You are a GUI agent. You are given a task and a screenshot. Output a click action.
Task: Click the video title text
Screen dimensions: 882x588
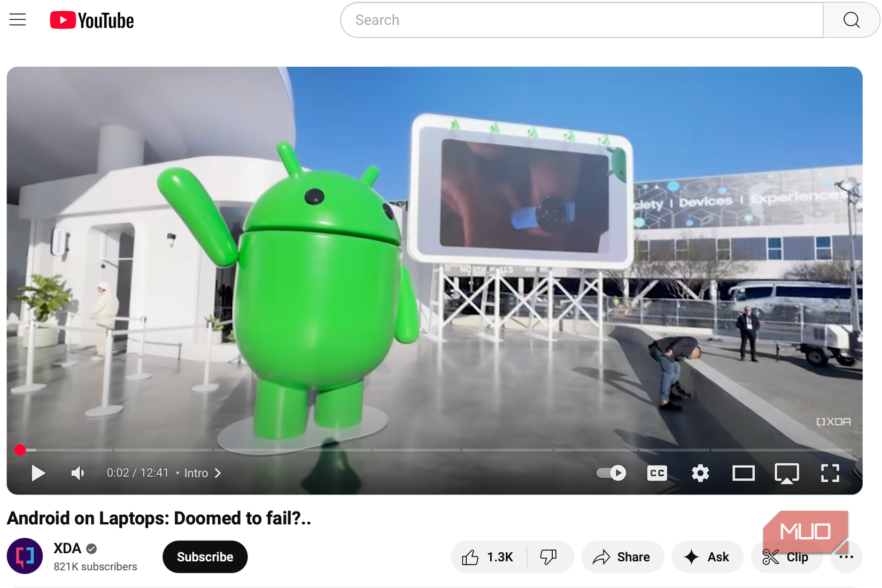tap(159, 519)
